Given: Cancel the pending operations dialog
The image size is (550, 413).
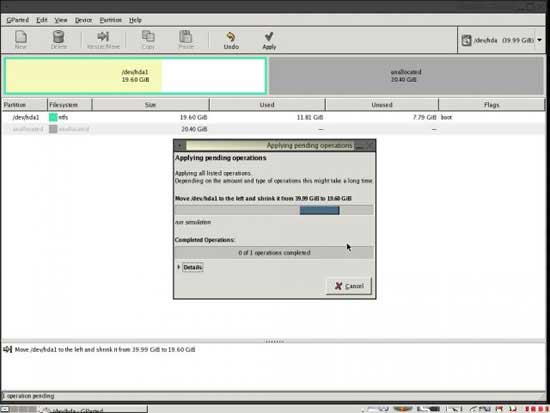Looking at the screenshot, I should click(x=349, y=286).
